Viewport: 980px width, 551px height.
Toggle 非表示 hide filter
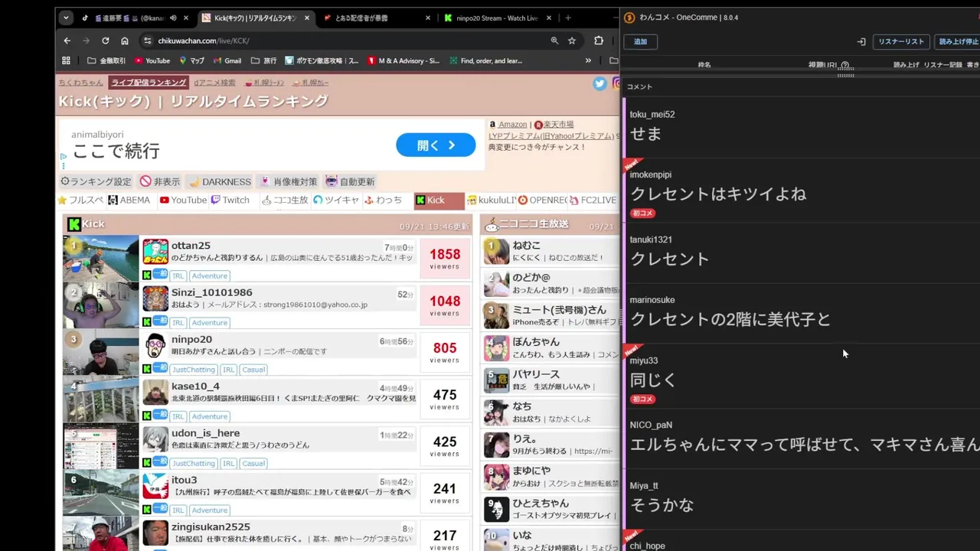(160, 181)
